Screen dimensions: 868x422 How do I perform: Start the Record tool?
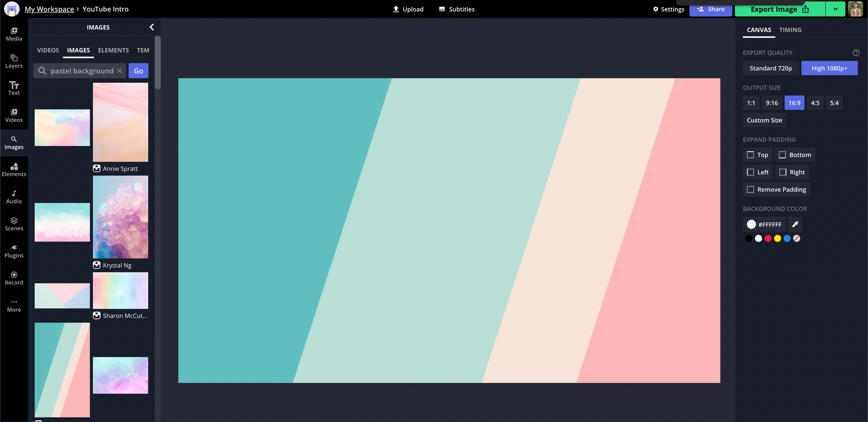[14, 278]
